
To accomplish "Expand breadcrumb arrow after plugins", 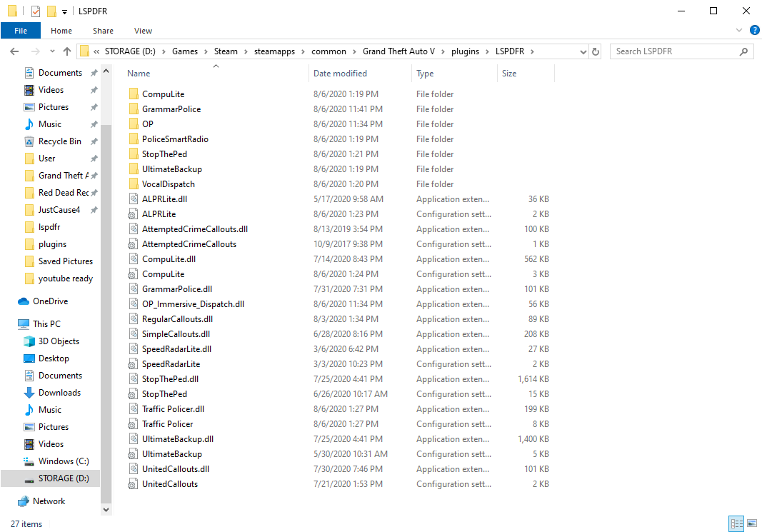I will tap(487, 51).
